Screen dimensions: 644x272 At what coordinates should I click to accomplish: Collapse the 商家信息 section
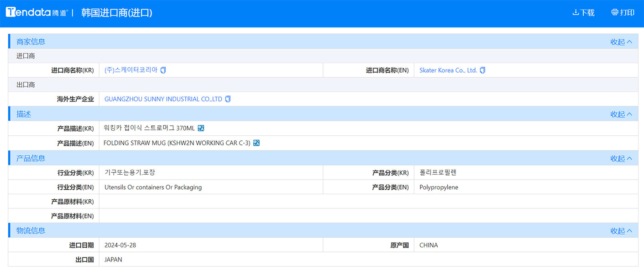coord(621,42)
